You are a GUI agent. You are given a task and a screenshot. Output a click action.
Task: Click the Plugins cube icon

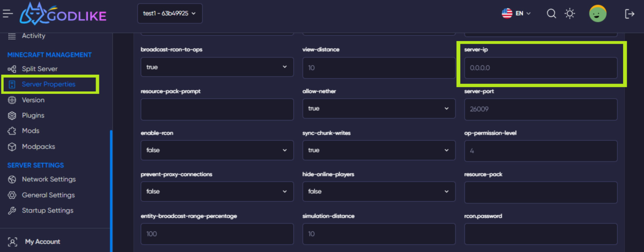(x=12, y=115)
